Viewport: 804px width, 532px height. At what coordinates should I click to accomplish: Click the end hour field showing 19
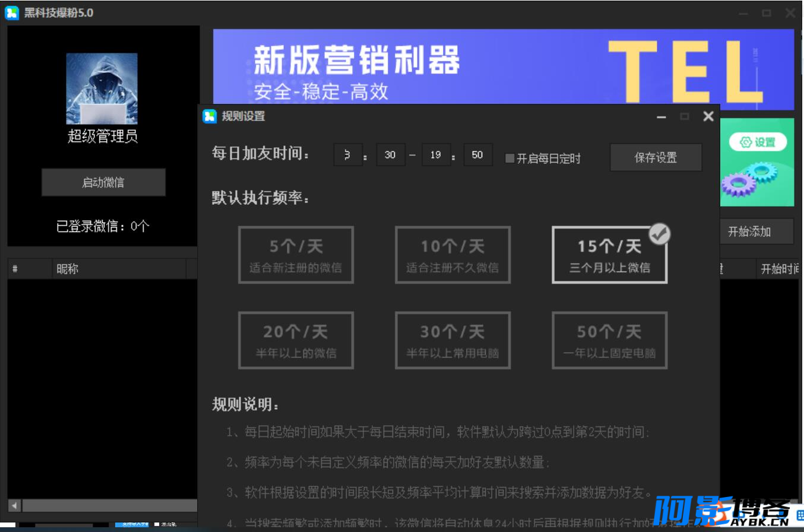pyautogui.click(x=436, y=155)
